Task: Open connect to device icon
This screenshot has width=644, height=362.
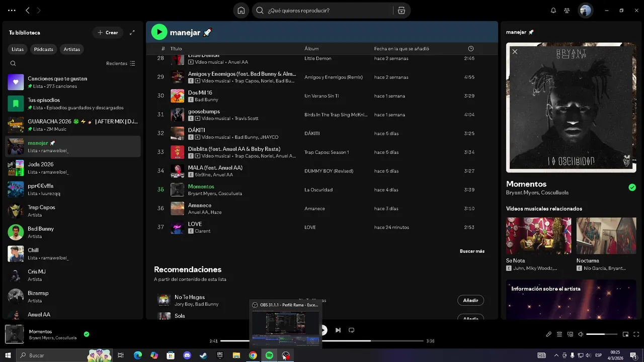Action: 570,334
